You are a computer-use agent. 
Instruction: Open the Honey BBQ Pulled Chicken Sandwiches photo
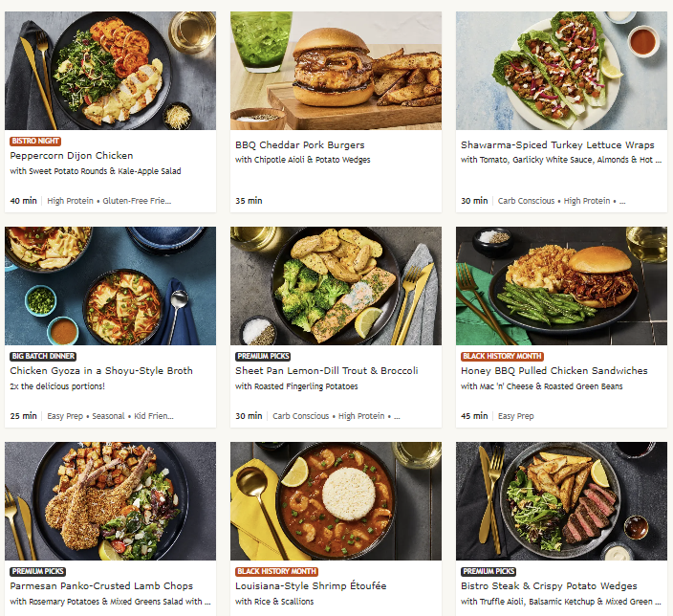coord(561,286)
